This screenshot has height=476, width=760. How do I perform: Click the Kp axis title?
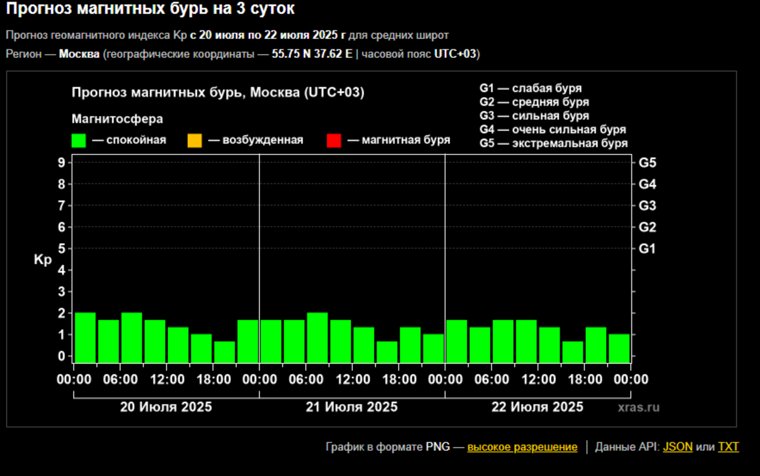tap(43, 260)
